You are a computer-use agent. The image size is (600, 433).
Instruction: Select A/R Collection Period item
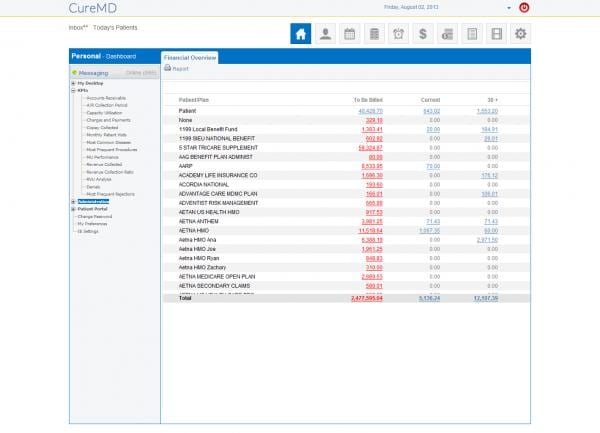click(107, 105)
